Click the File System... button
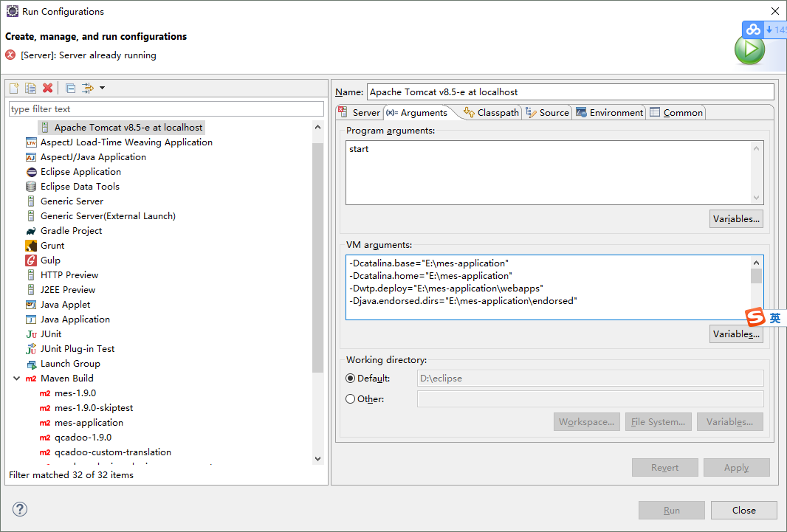Screen dimensions: 787x532 (658, 421)
